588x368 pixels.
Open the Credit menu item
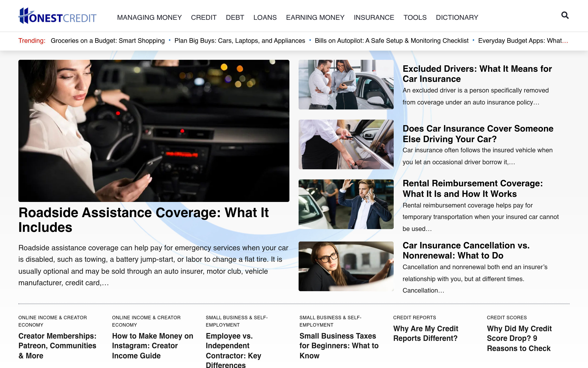(204, 17)
